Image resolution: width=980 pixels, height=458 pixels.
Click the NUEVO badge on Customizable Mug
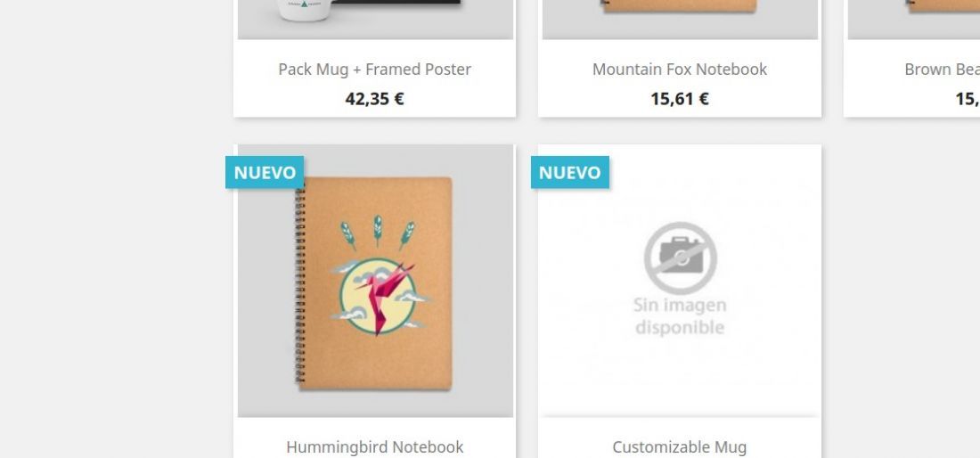[x=570, y=173]
